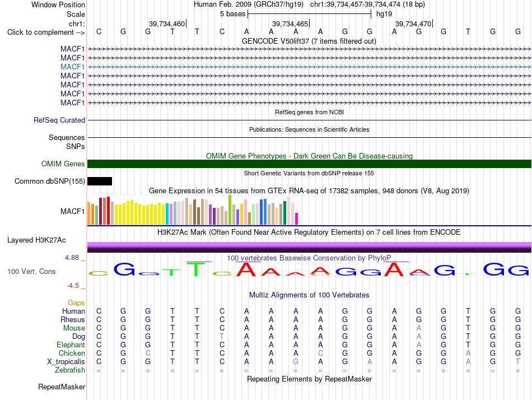The width and height of the screenshot is (532, 400).
Task: Click the Dog species row label
Action: click(79, 337)
